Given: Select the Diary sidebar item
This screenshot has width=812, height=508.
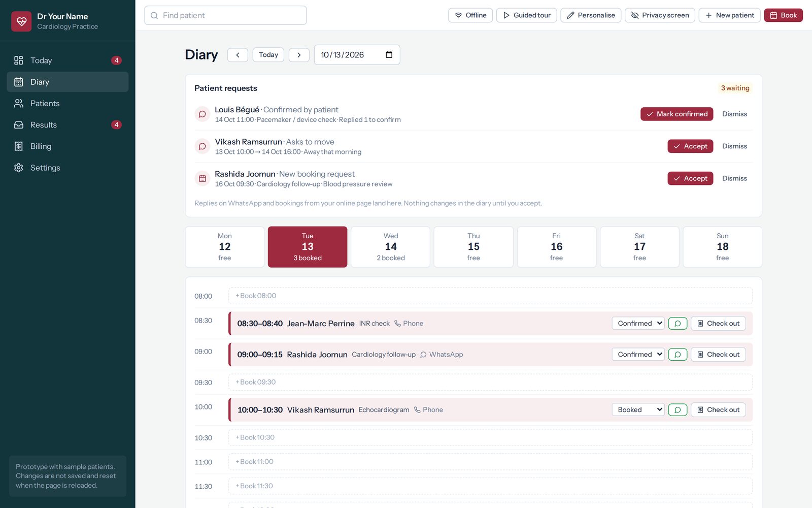Looking at the screenshot, I should (67, 82).
